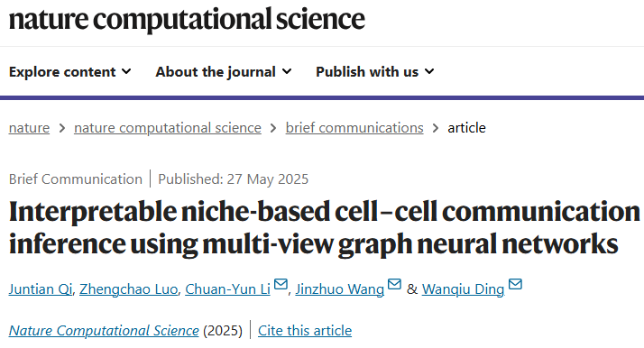Open author Wanqiu Ding link
This screenshot has width=644, height=348.
click(x=463, y=289)
